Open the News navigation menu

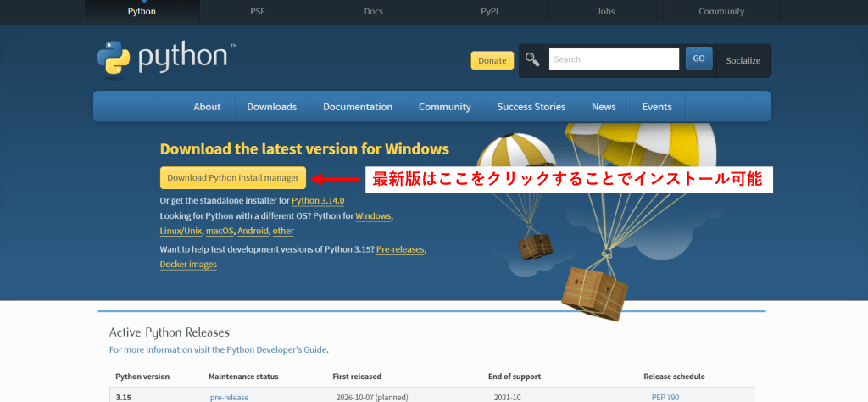pos(604,107)
